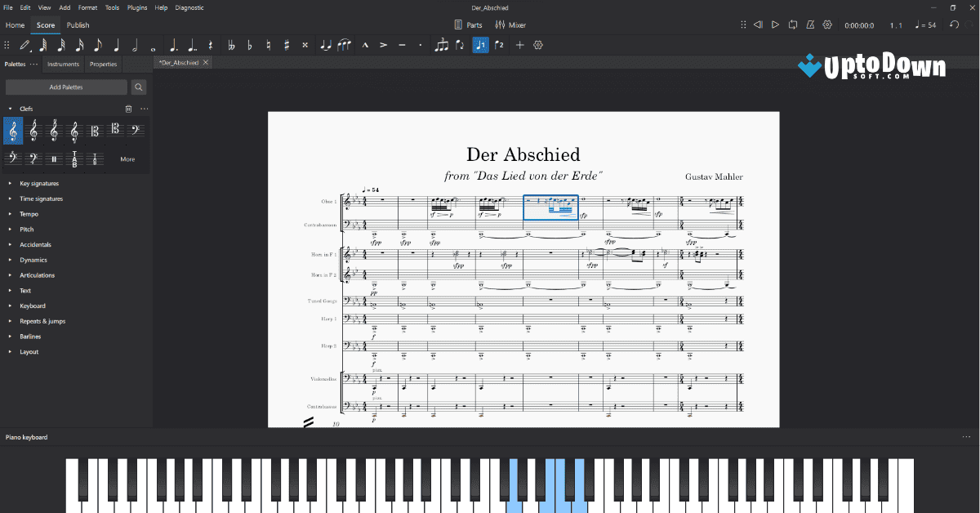Click the flip direction icon

(458, 45)
